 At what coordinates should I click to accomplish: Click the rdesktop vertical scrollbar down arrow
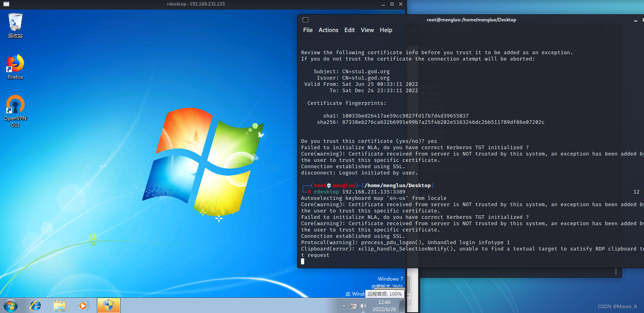pyautogui.click(x=408, y=296)
